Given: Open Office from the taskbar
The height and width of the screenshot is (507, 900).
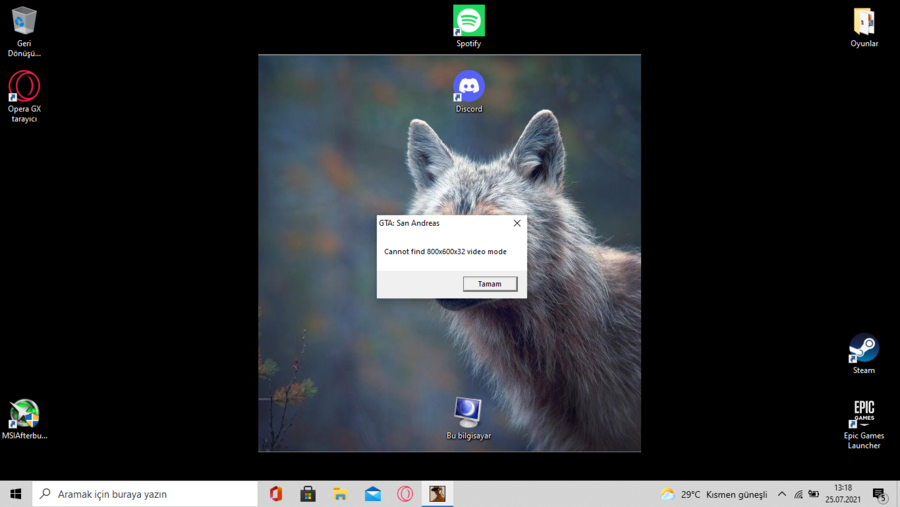Looking at the screenshot, I should tap(276, 494).
